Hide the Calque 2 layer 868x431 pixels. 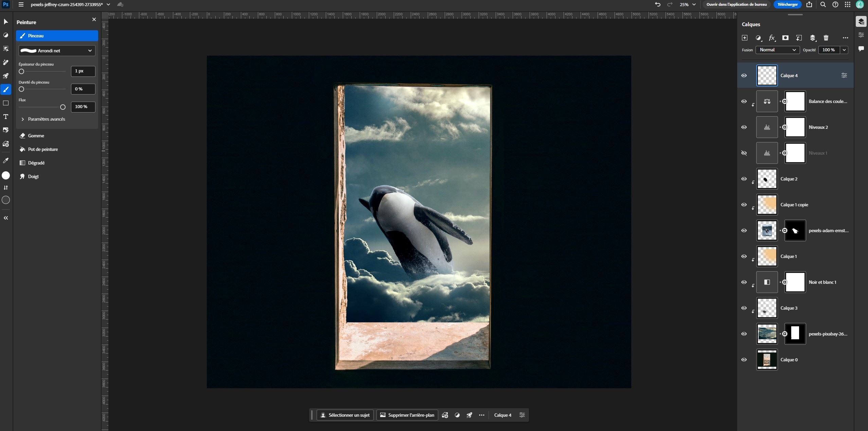[744, 179]
